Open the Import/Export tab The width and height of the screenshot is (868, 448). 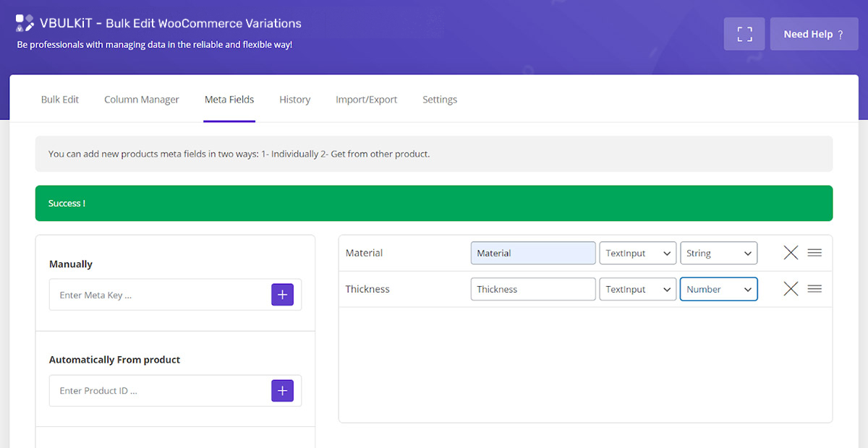click(366, 100)
